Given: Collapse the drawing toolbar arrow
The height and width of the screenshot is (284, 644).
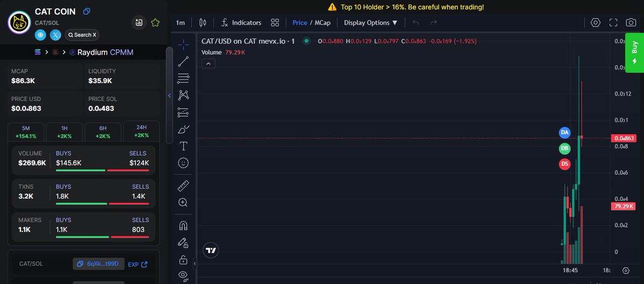Looking at the screenshot, I should 195,265.
